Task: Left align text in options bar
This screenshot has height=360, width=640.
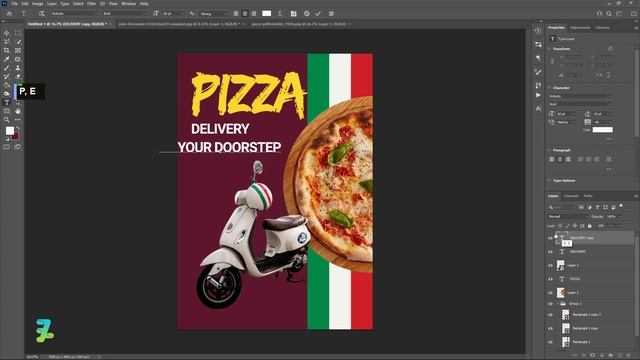Action: (x=236, y=13)
